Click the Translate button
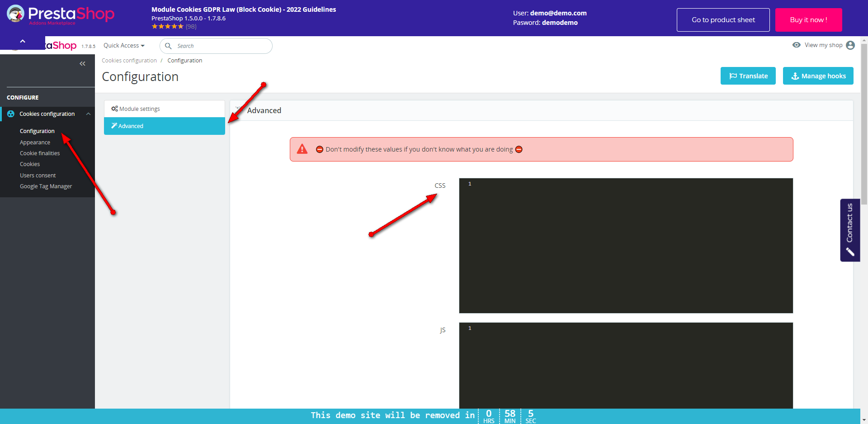 748,76
